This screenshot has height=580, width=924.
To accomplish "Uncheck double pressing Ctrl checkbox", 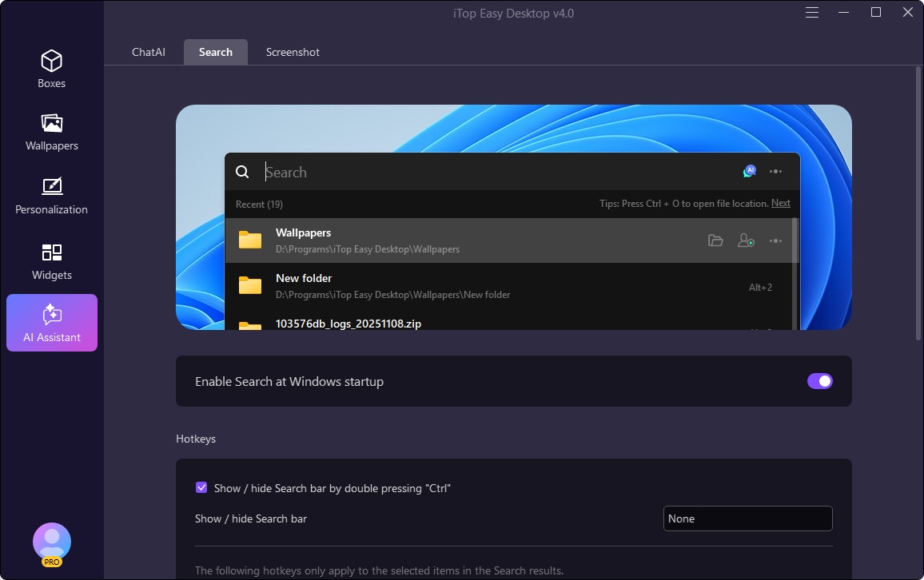I will click(201, 487).
